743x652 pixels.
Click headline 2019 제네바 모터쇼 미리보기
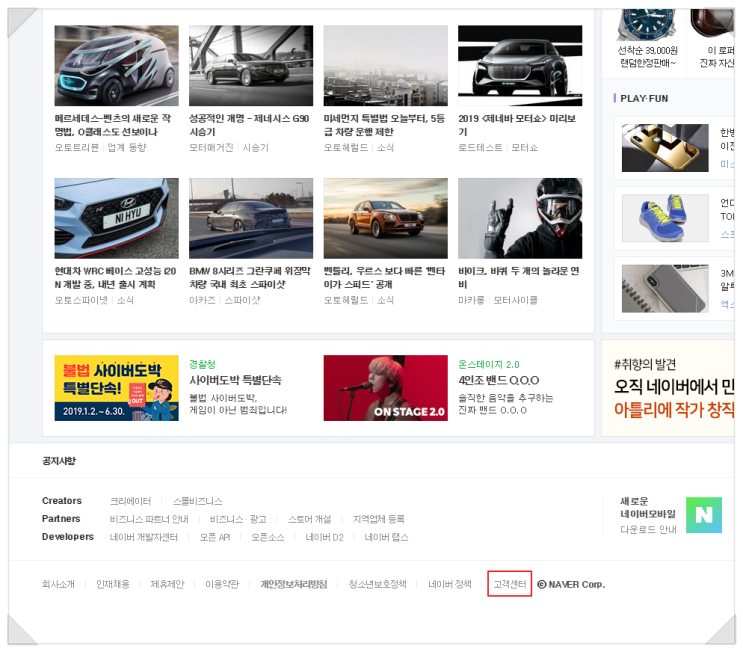517,125
